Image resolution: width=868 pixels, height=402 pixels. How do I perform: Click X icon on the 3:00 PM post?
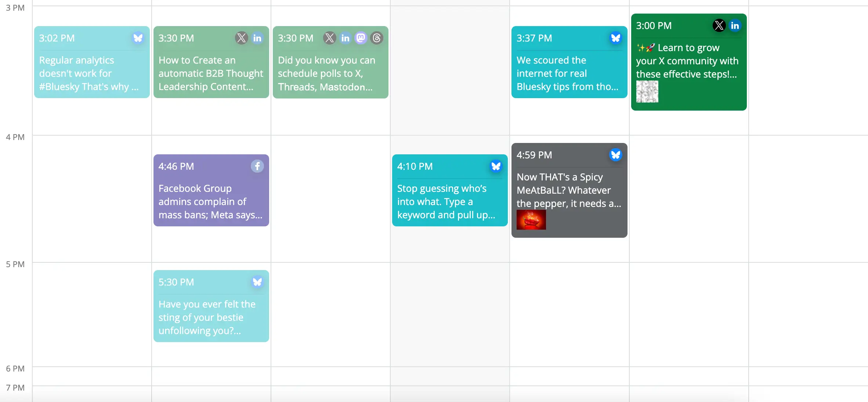pyautogui.click(x=719, y=25)
